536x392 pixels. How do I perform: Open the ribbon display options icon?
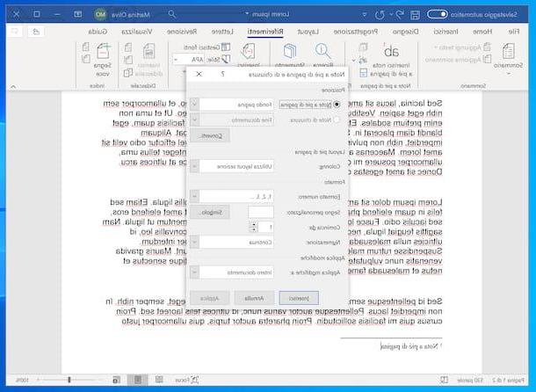[78, 14]
